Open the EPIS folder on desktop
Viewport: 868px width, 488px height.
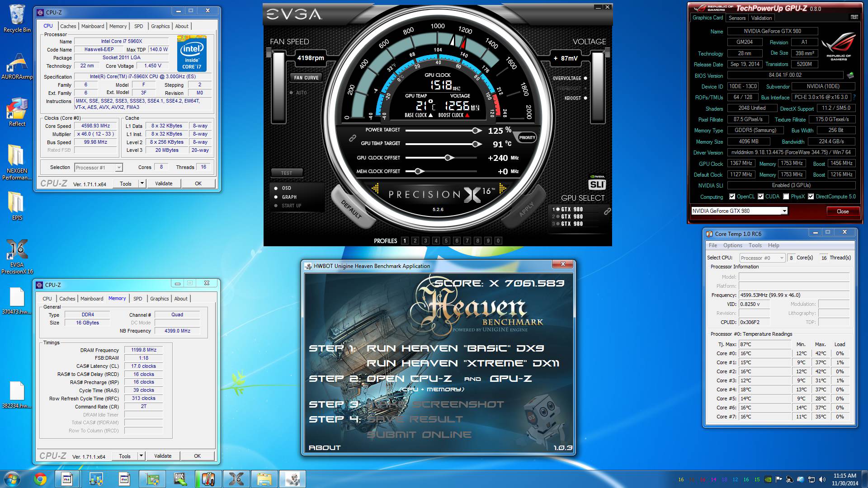coord(17,206)
